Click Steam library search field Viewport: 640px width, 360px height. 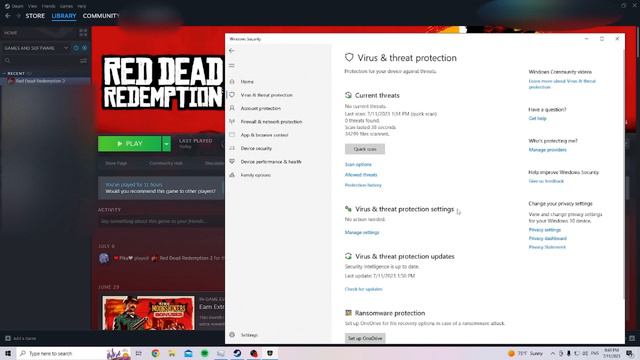[40, 60]
